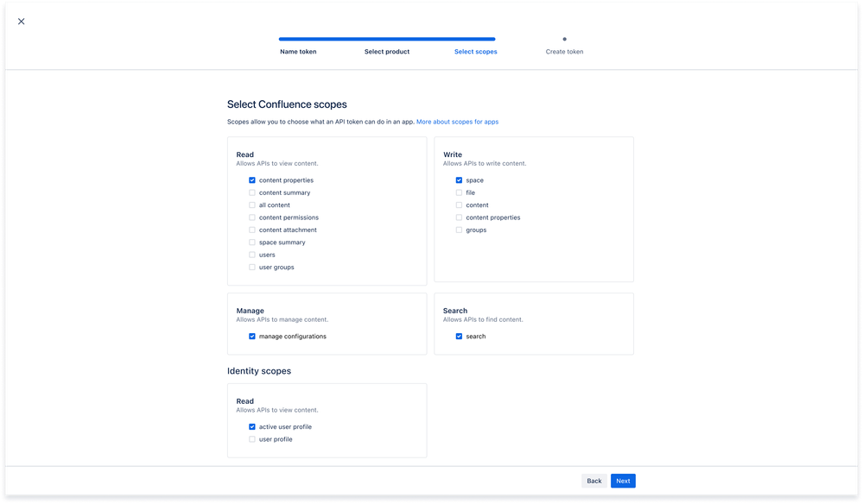Click 'Allows APIs to write content.' text
The image size is (863, 504).
(x=485, y=164)
